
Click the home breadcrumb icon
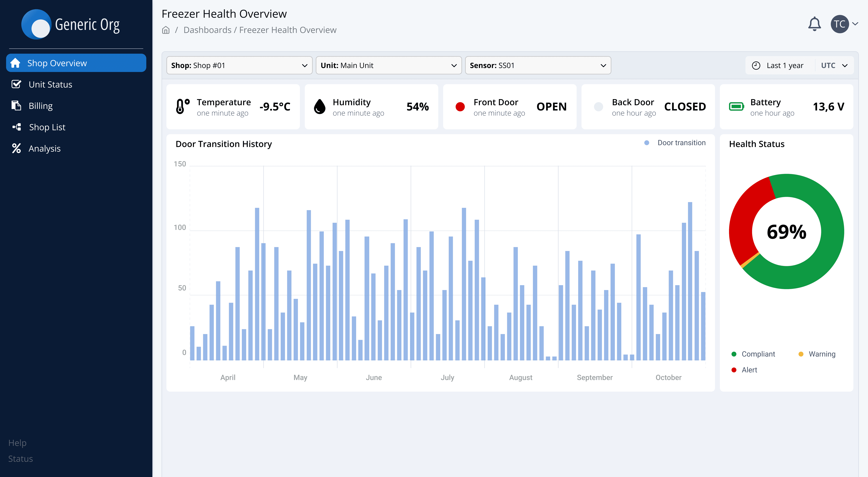pyautogui.click(x=165, y=30)
